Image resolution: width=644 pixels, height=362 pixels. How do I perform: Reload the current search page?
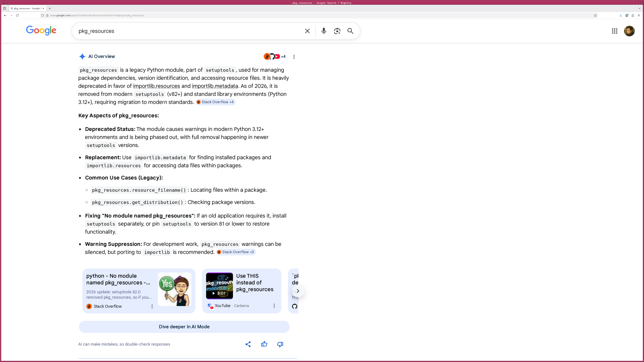point(17,15)
